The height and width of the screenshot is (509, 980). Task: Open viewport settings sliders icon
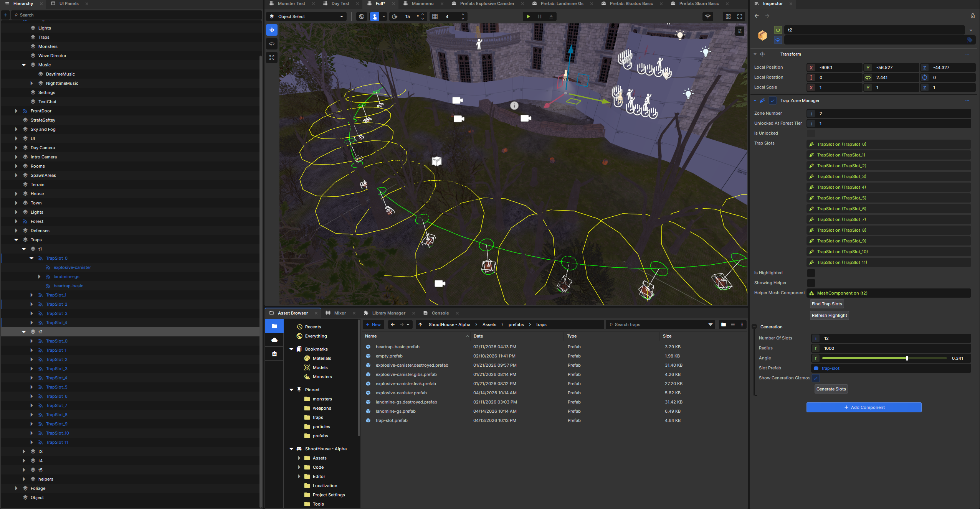(740, 31)
